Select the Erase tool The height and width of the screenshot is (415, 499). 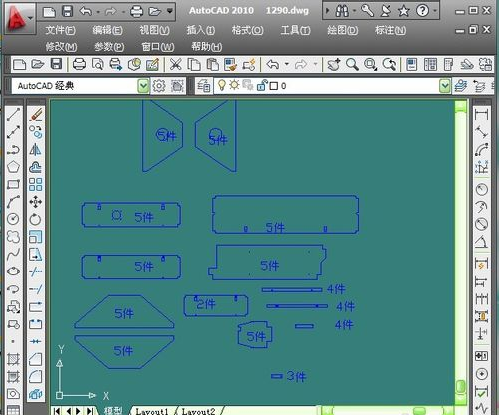pyautogui.click(x=35, y=115)
